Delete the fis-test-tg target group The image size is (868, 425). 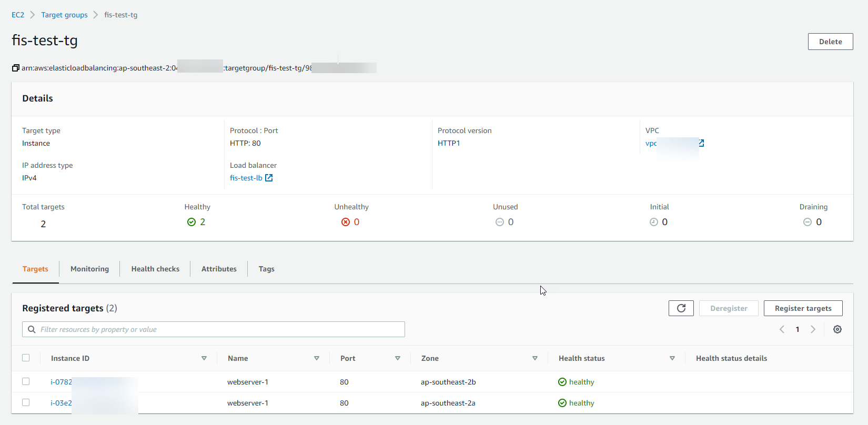tap(830, 42)
